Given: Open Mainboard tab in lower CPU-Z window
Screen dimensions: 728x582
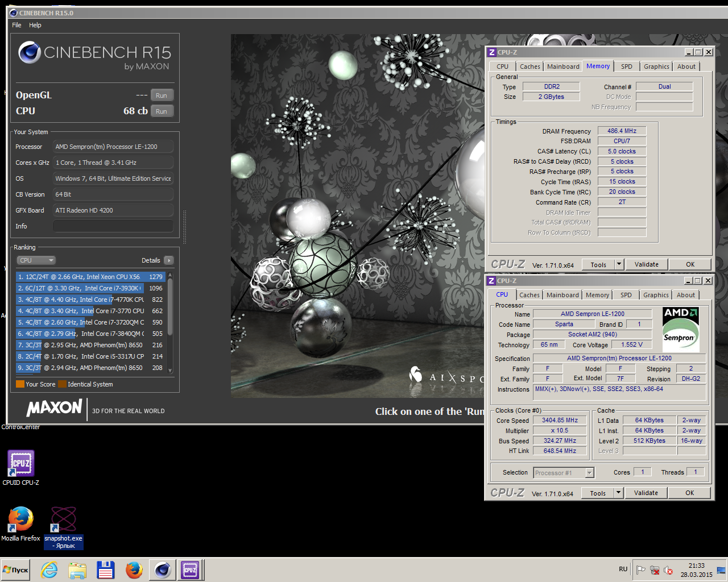Looking at the screenshot, I should click(x=562, y=295).
